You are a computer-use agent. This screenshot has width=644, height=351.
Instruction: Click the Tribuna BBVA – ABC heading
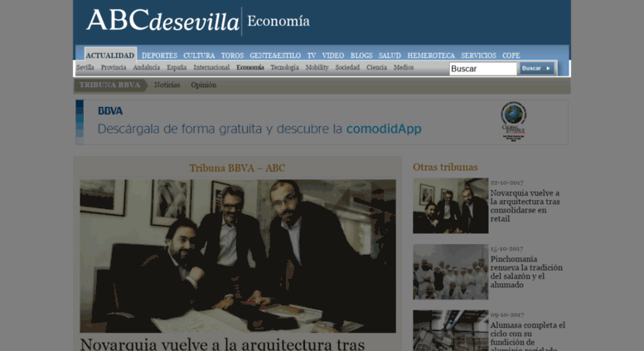237,168
